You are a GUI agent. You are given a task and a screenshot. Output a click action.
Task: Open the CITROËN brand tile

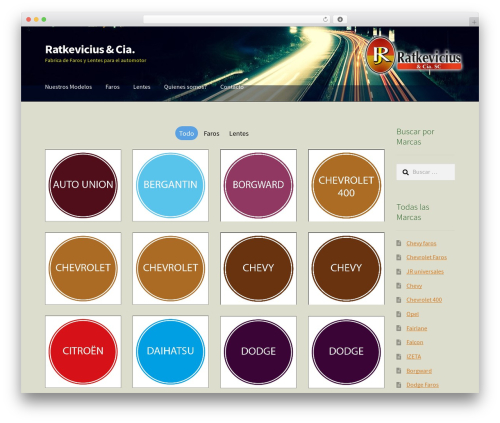click(83, 352)
